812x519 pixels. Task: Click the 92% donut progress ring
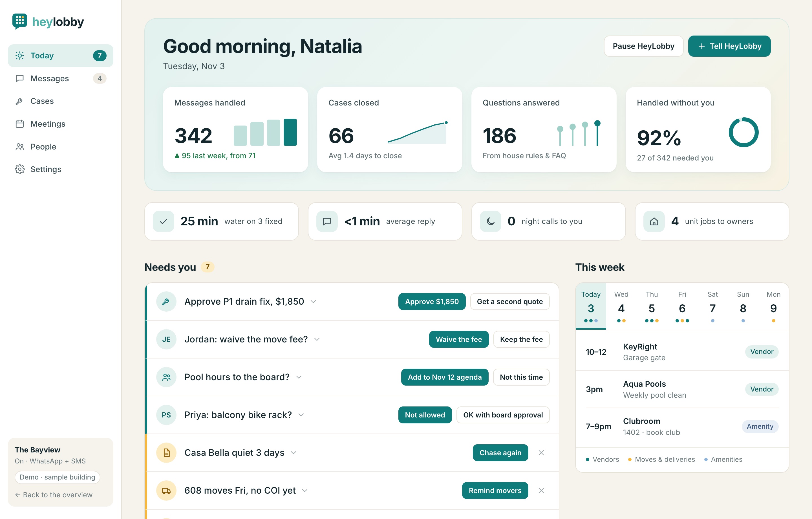743,132
